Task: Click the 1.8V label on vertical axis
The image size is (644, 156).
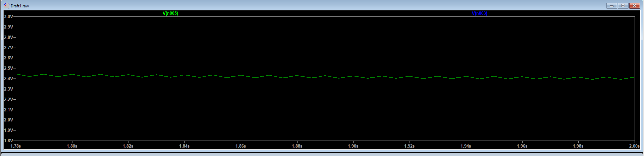Action: pyautogui.click(x=8, y=141)
